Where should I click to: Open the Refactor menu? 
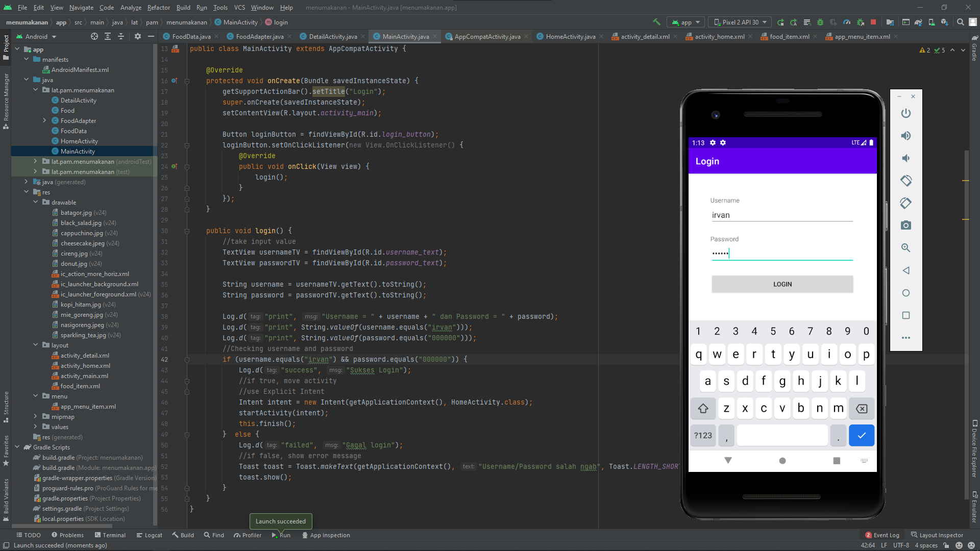click(158, 8)
